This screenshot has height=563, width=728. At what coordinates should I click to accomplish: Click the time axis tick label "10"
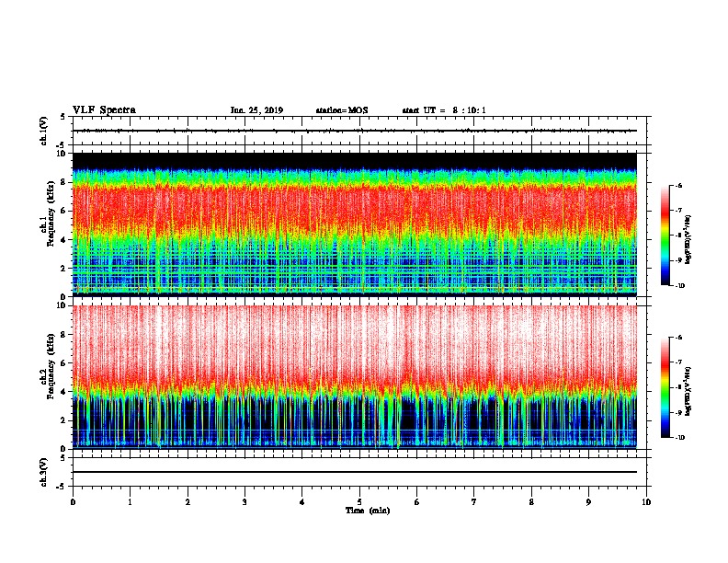[x=646, y=502]
